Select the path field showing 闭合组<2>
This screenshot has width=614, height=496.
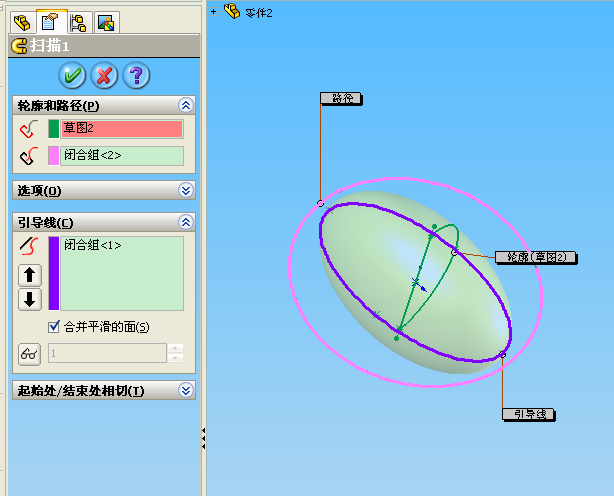[x=122, y=155]
